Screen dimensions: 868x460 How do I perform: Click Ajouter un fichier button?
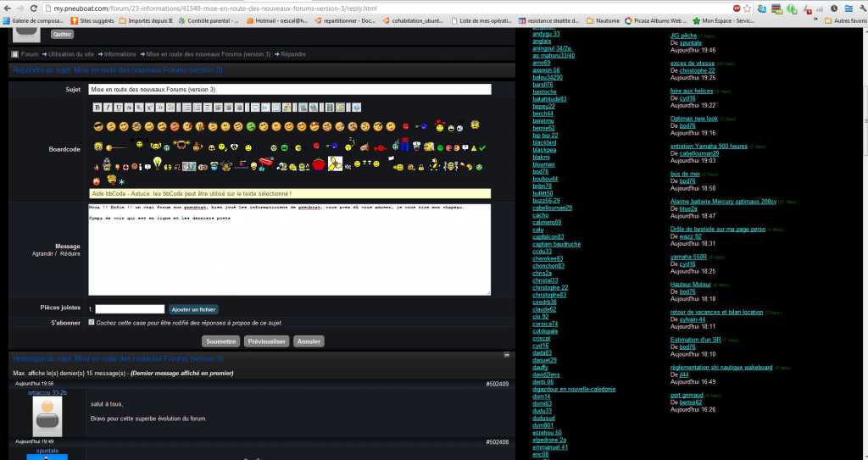click(x=193, y=309)
